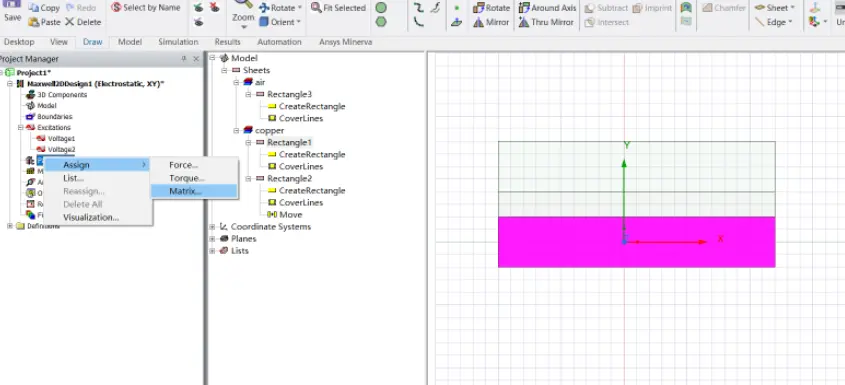Close the Project Manager panel
This screenshot has height=385, width=845.
click(196, 59)
